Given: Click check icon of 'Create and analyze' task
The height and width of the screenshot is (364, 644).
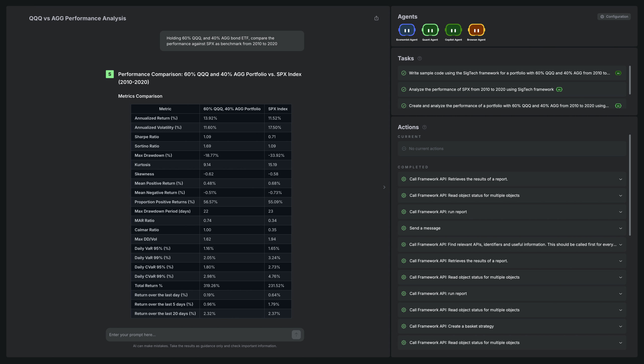Looking at the screenshot, I should click(x=404, y=106).
